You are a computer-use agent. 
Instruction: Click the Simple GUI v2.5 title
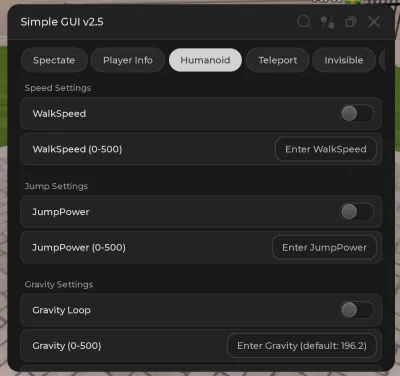click(x=62, y=22)
